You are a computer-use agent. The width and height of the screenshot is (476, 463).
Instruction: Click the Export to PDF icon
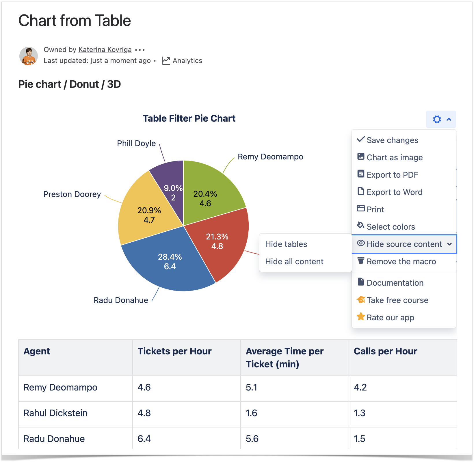coord(361,174)
